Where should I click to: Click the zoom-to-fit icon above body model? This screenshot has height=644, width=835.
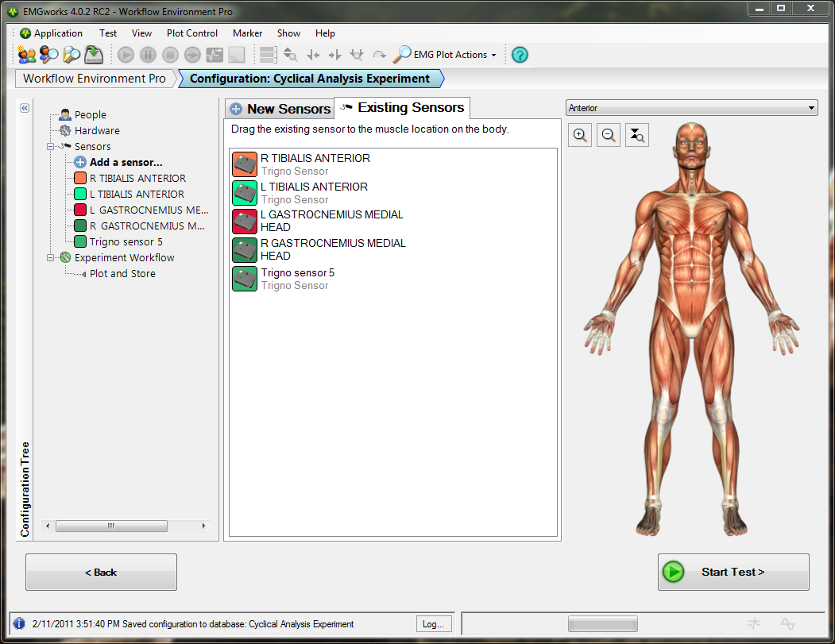click(637, 136)
